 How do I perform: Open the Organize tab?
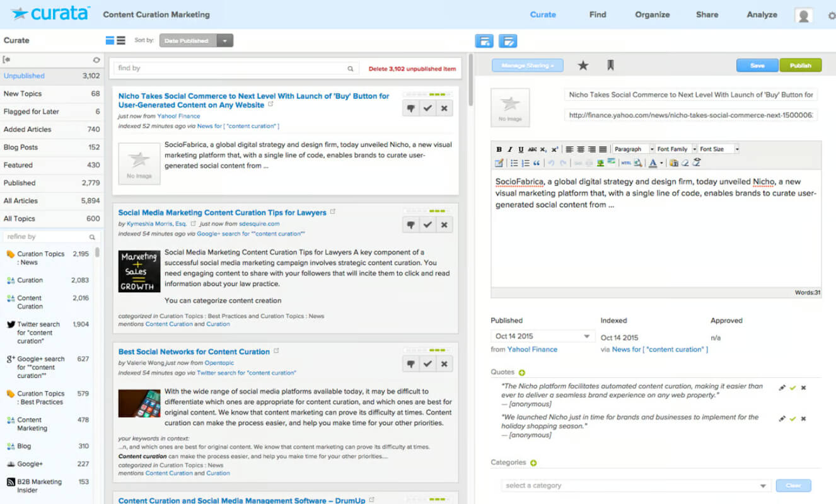click(x=653, y=14)
